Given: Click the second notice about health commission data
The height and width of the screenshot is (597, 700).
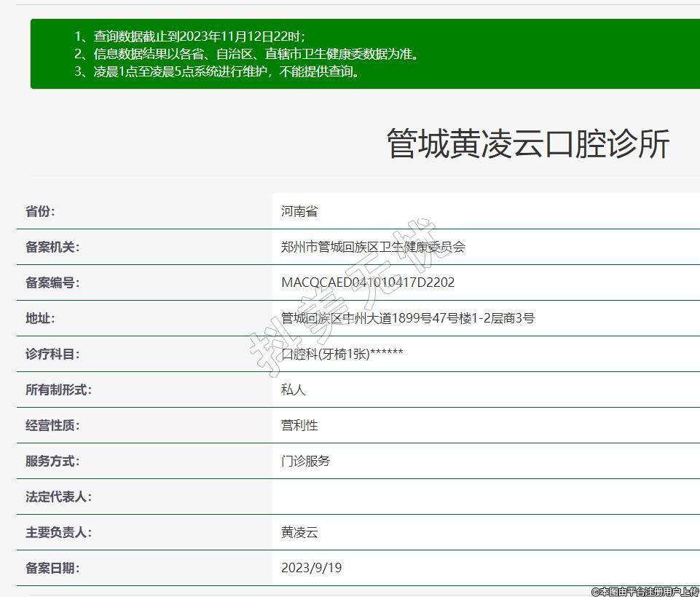Looking at the screenshot, I should point(247,54).
